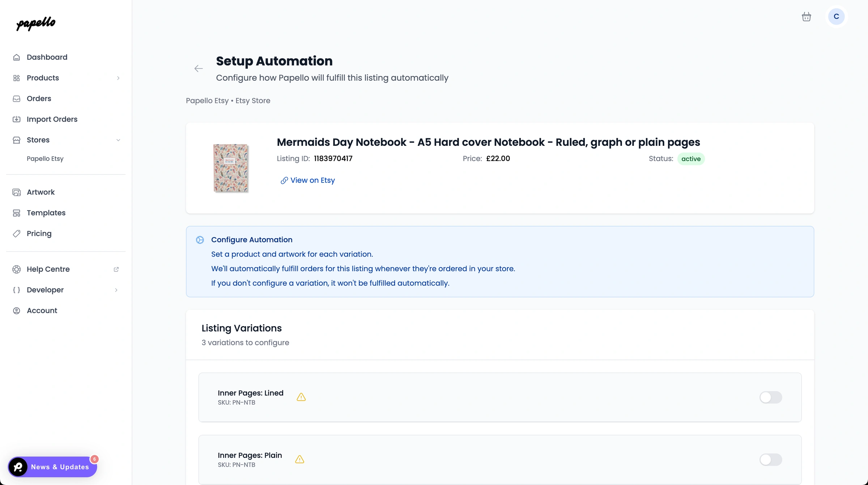Open Import Orders
868x485 pixels.
pyautogui.click(x=52, y=119)
